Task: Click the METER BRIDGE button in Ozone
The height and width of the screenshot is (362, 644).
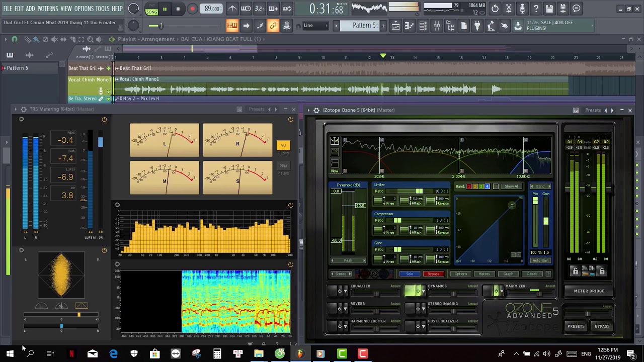Action: pos(589,291)
